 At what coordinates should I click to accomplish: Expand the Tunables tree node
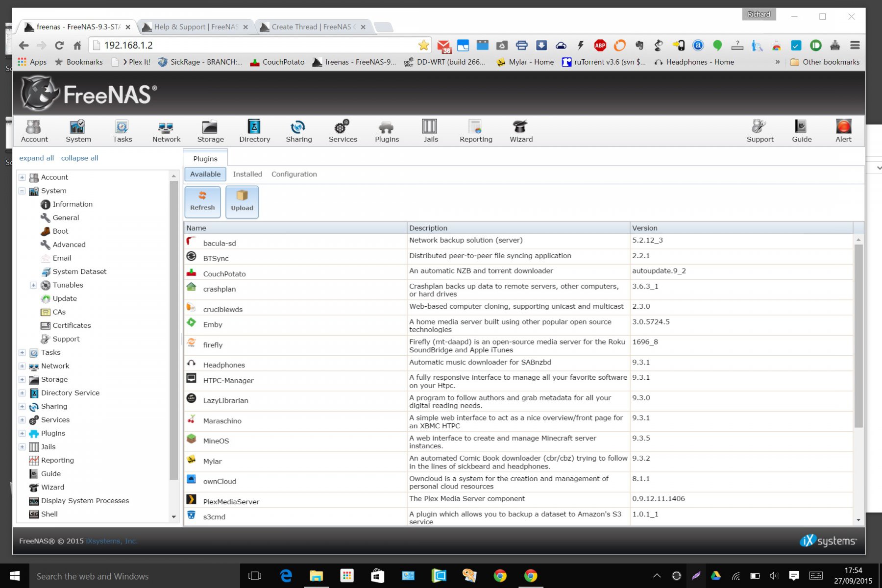tap(34, 285)
